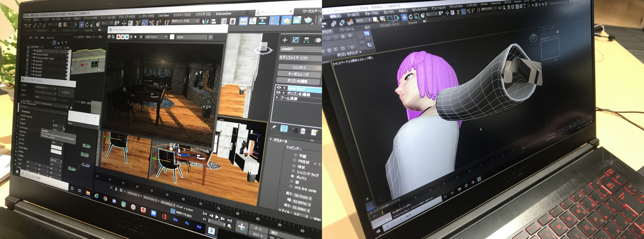This screenshot has height=239, width=644.
Task: Open カスタマイズ(U) menu on left screen
Action: pyautogui.click(x=182, y=15)
